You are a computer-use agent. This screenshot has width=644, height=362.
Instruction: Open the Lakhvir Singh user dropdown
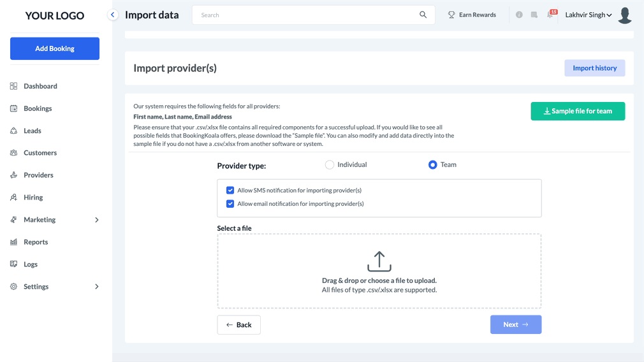588,15
